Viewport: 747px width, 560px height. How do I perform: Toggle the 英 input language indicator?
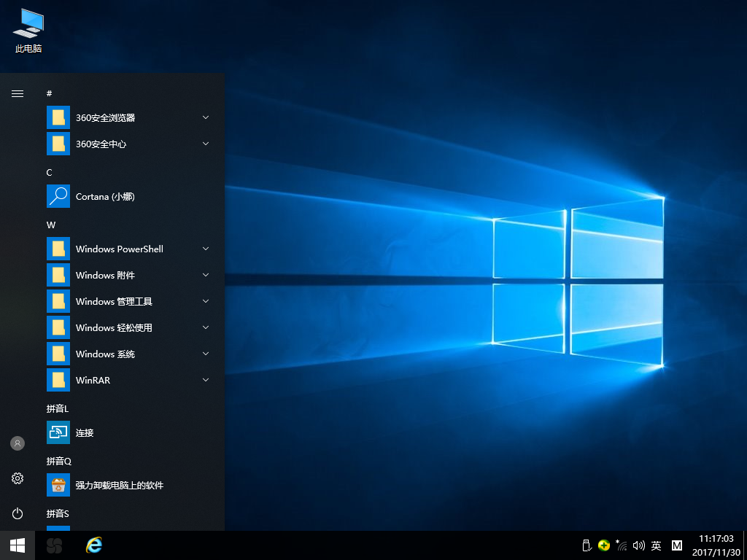tap(657, 545)
